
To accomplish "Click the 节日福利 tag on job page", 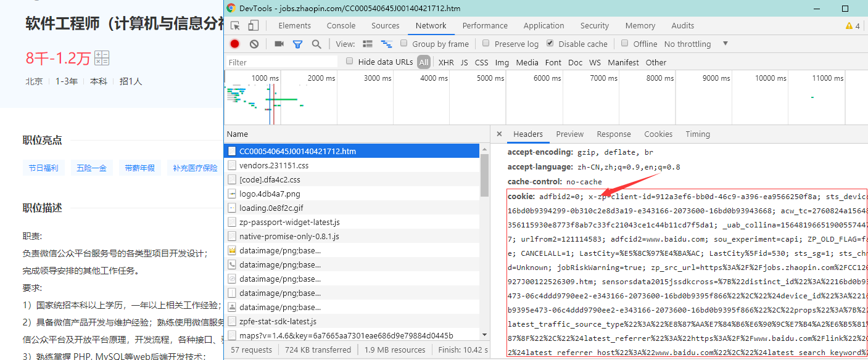I will pyautogui.click(x=44, y=168).
